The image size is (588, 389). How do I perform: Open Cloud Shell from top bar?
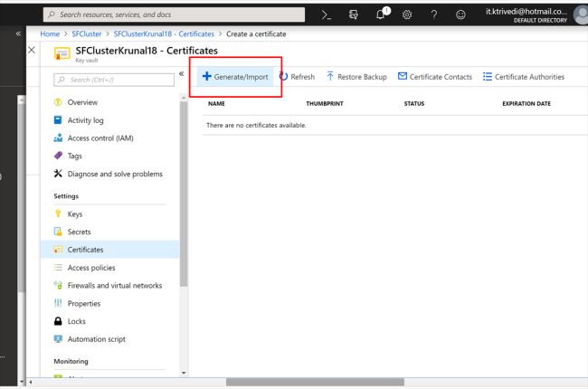point(327,14)
